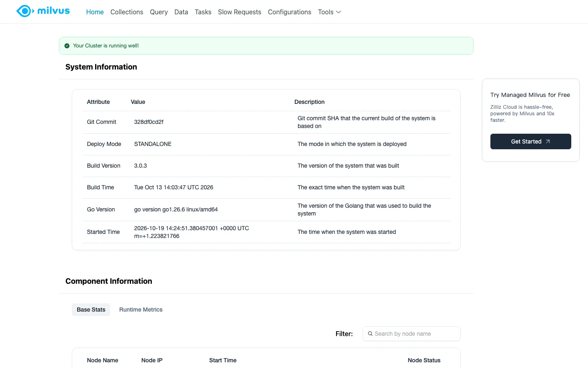Click the Node Name column header
588x368 pixels.
pyautogui.click(x=102, y=360)
